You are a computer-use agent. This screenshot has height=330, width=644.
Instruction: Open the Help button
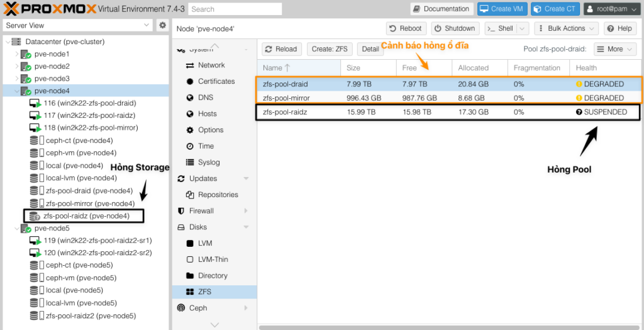pyautogui.click(x=619, y=28)
